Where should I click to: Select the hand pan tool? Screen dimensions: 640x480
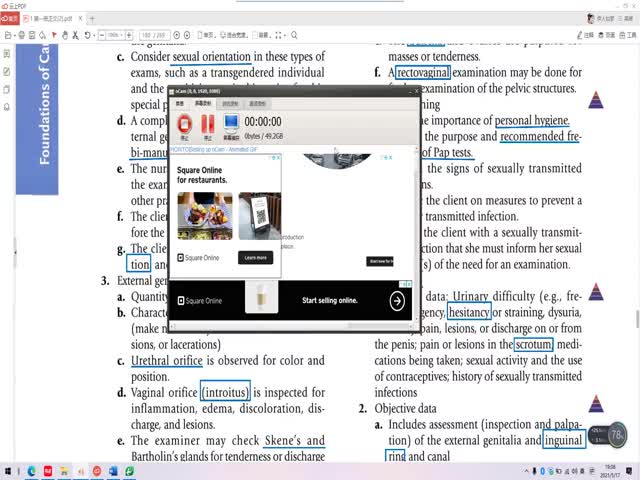point(66,35)
